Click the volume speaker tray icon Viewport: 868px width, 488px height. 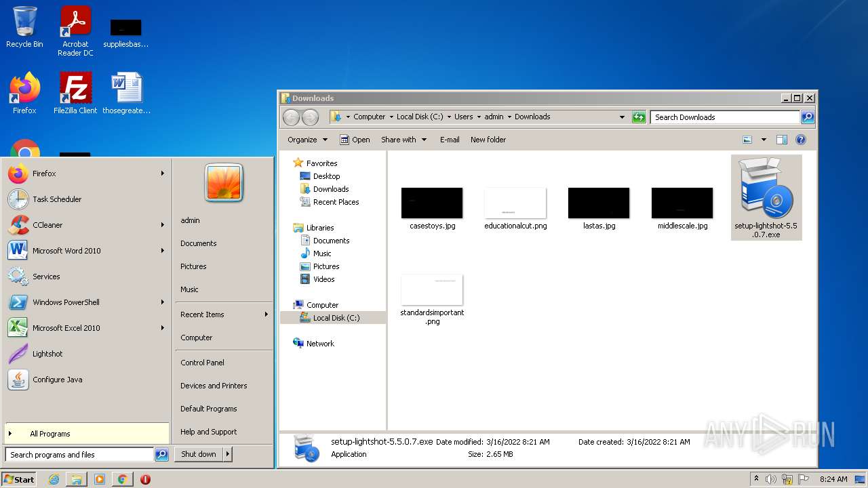(x=771, y=479)
